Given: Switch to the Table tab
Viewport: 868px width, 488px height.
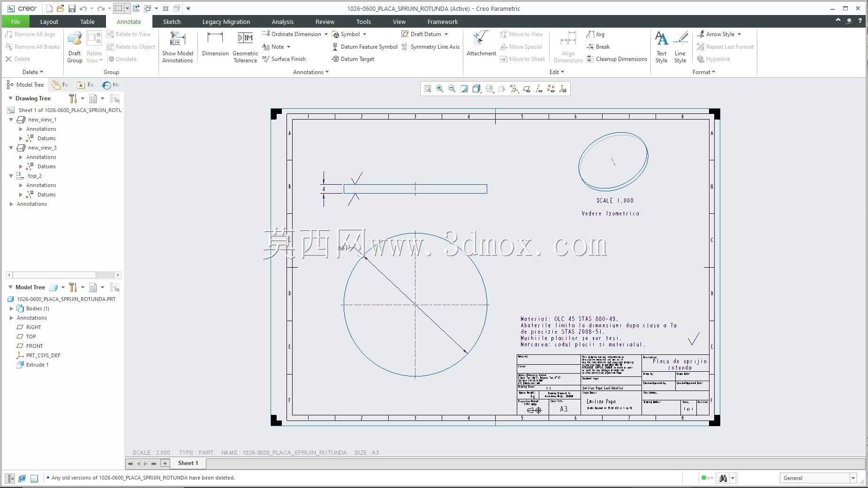Looking at the screenshot, I should 87,22.
